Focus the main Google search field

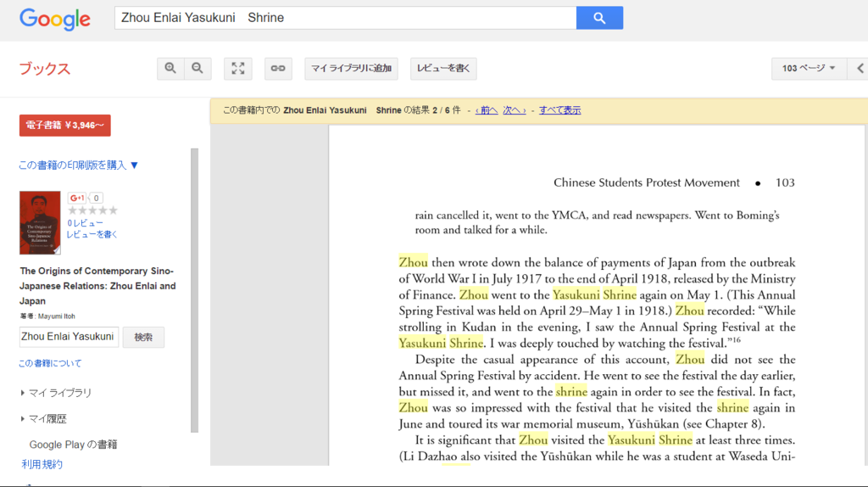pos(346,18)
